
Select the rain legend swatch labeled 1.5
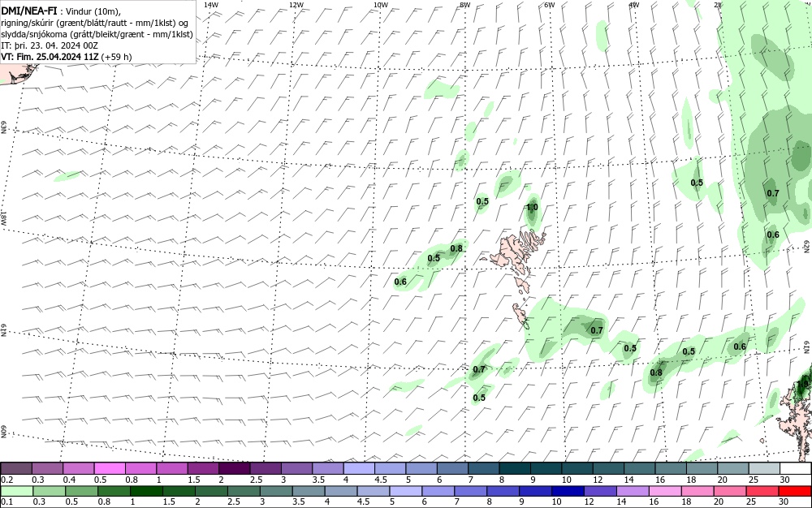point(178,491)
